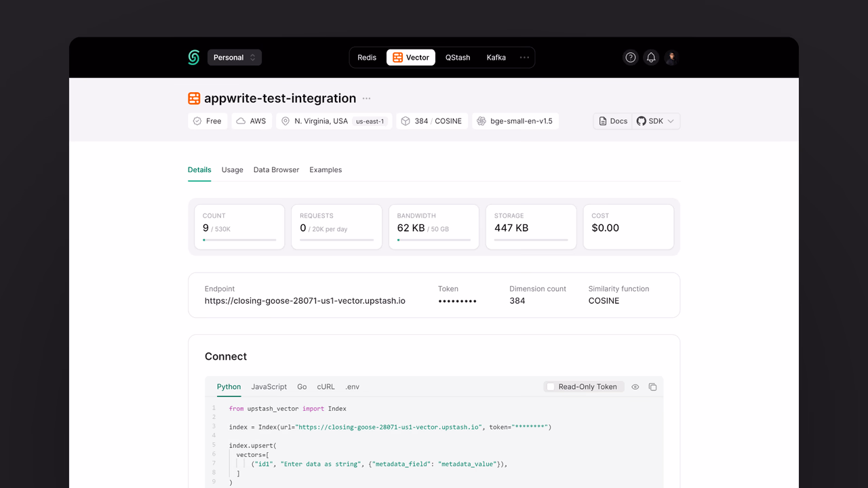Click the endpoint URL closing-goose-28071-us1-vector.upstash.io
Viewport: 868px width, 488px height.
pos(305,301)
